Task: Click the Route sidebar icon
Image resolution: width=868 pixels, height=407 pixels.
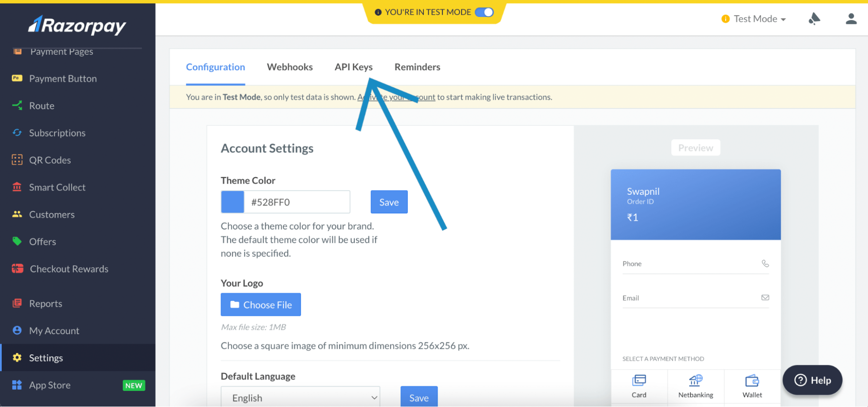Action: 17,105
